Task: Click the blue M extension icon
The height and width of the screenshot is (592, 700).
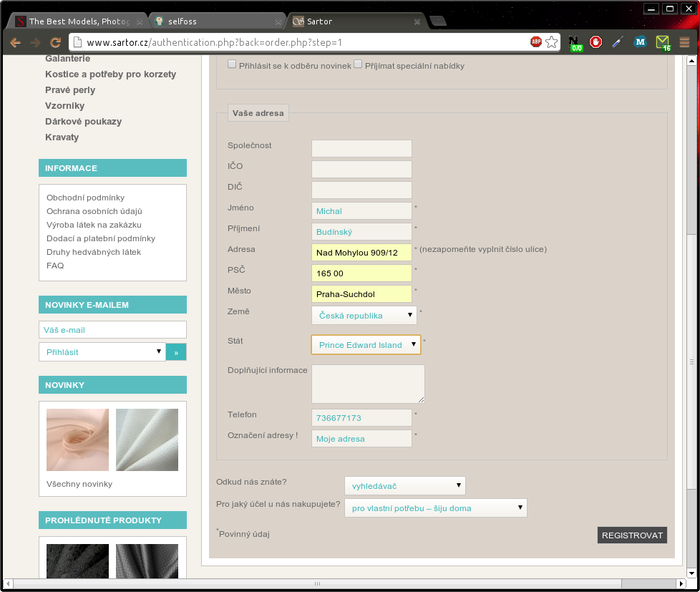Action: tap(640, 42)
